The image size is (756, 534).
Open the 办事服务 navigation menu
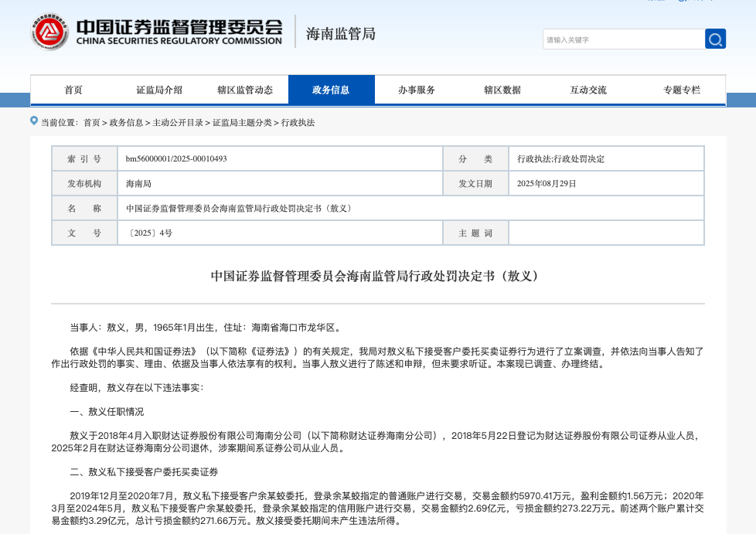pyautogui.click(x=417, y=90)
